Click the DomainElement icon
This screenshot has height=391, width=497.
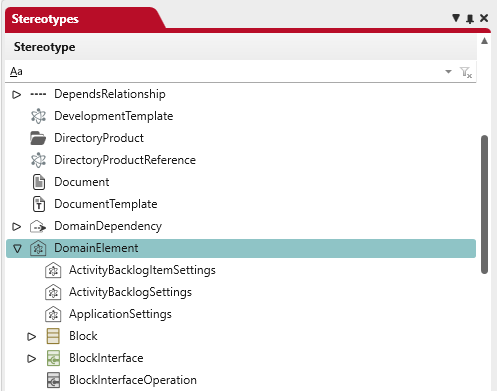pyautogui.click(x=38, y=248)
